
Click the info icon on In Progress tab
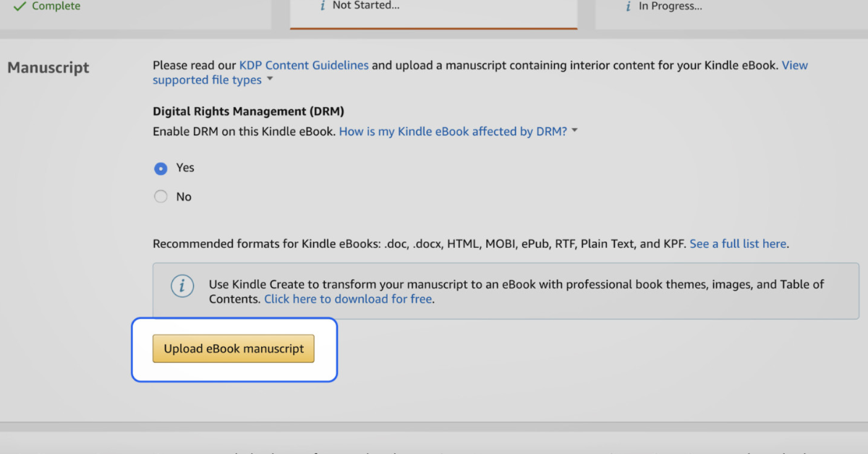pyautogui.click(x=629, y=7)
